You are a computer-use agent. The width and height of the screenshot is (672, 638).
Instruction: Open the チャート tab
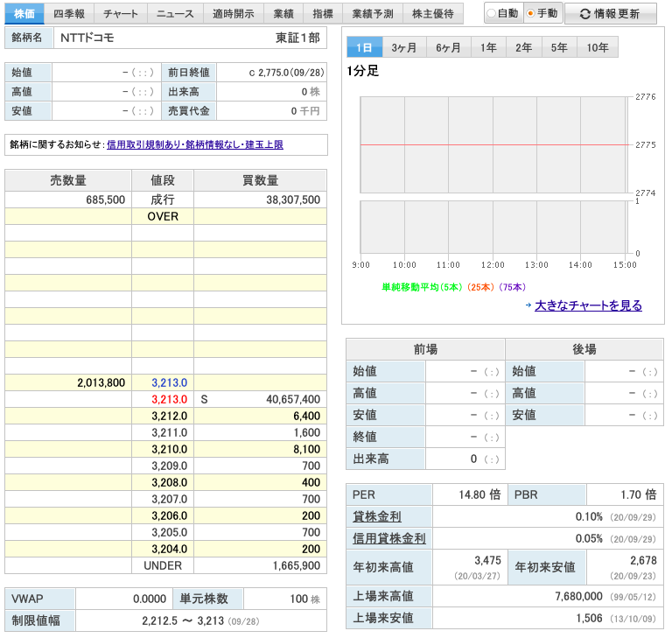click(x=121, y=14)
